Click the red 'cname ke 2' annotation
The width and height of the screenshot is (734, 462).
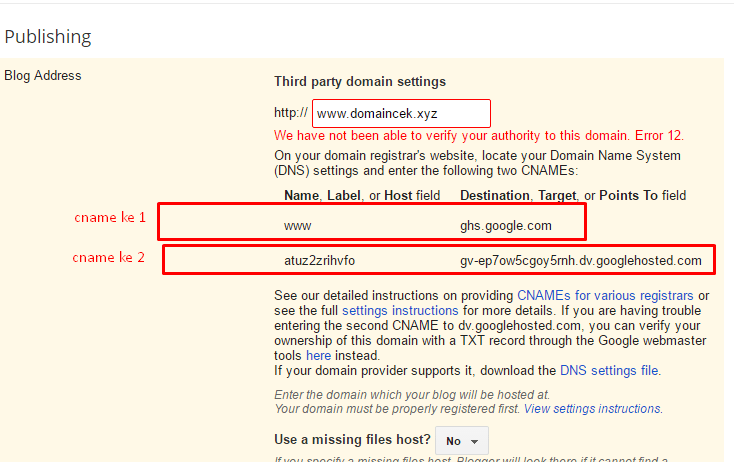click(x=108, y=257)
